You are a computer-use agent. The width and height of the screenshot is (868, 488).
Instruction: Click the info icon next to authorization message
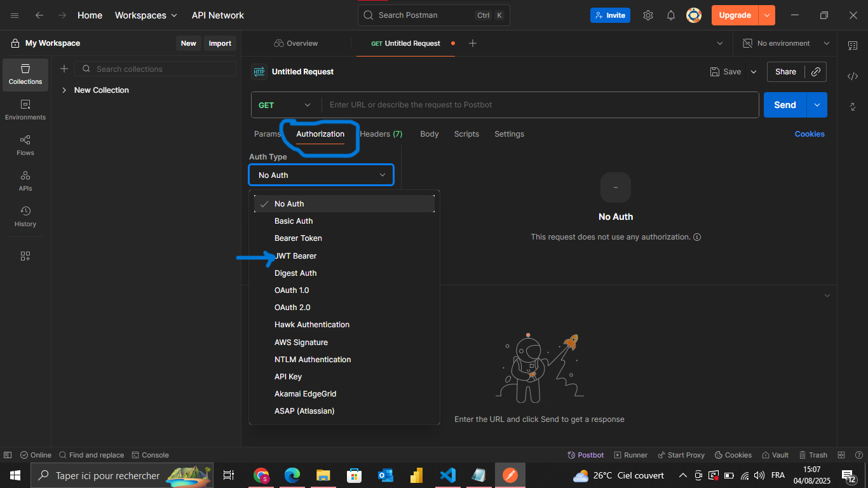pos(697,237)
